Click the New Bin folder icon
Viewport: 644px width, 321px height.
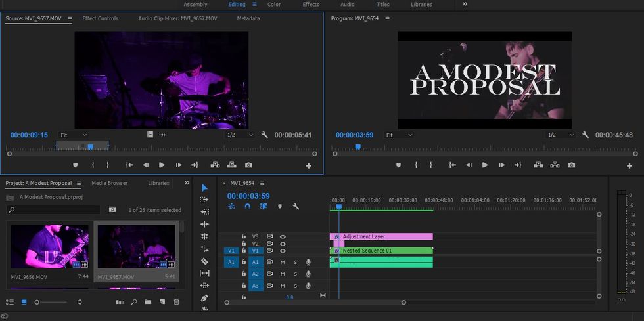click(x=149, y=302)
